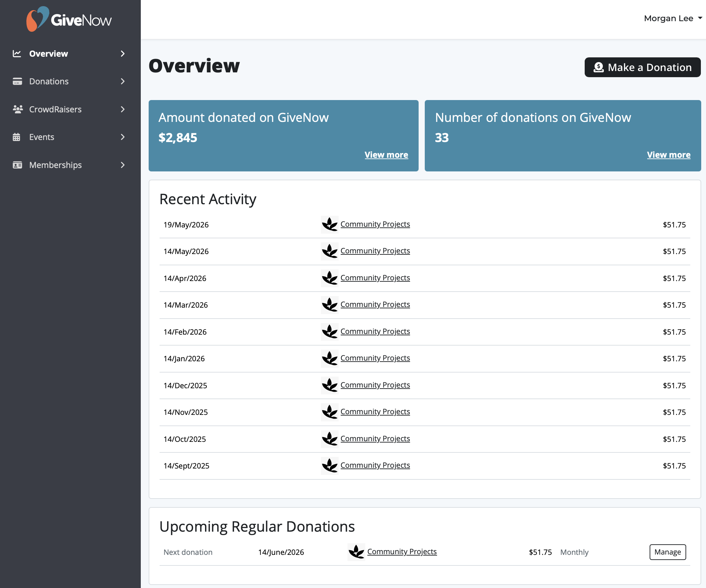Click the charity logo on 14/Mar/2026 row
Viewport: 706px width, 588px height.
pyautogui.click(x=330, y=305)
